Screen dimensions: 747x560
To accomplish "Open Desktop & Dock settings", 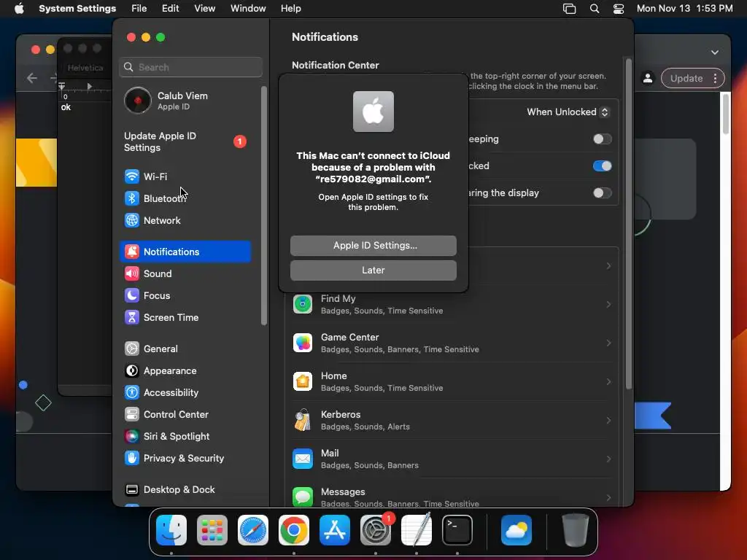I will [x=185, y=490].
